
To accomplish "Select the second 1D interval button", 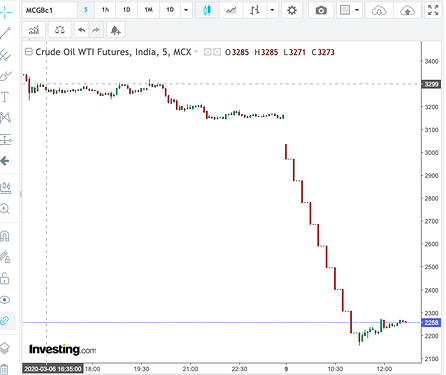I will tap(170, 10).
